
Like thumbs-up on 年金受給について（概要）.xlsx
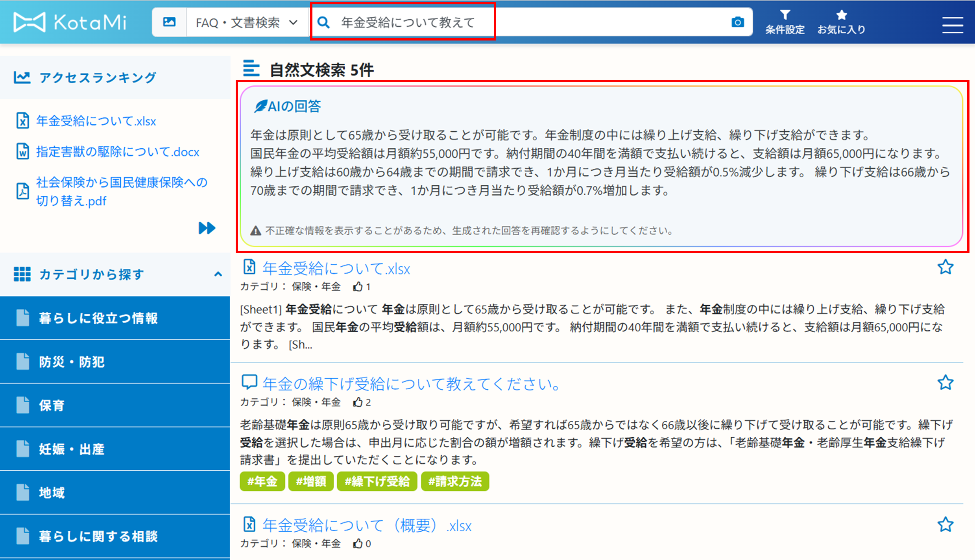pos(357,543)
